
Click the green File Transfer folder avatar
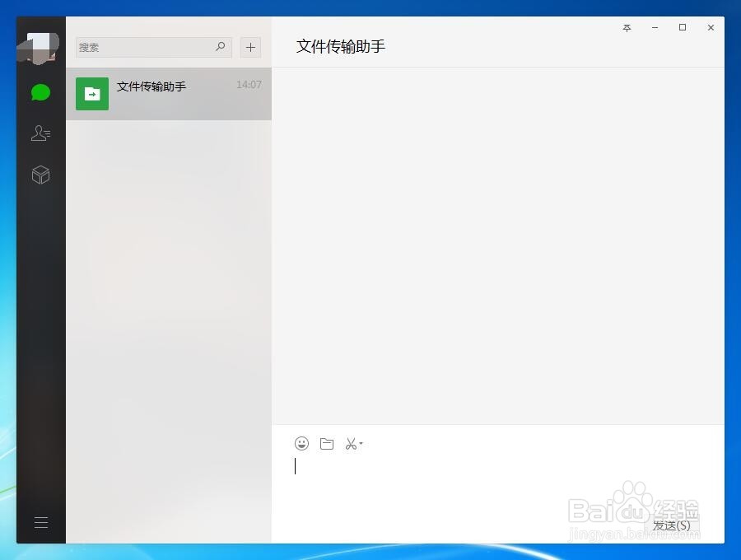(x=92, y=94)
